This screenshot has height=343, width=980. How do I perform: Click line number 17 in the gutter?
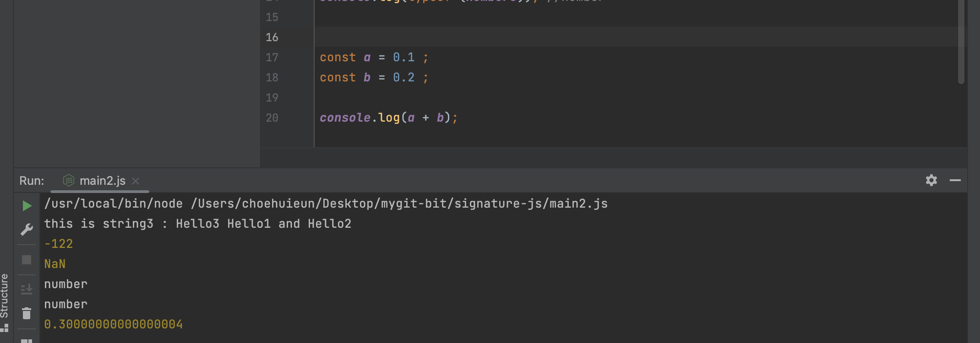tap(272, 57)
